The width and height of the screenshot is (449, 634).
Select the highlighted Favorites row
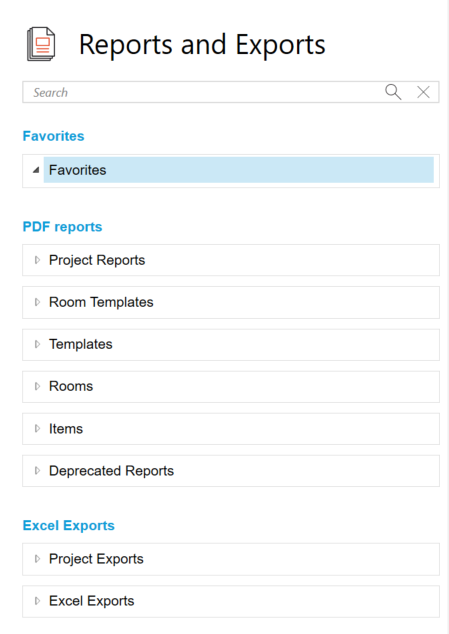pos(239,170)
